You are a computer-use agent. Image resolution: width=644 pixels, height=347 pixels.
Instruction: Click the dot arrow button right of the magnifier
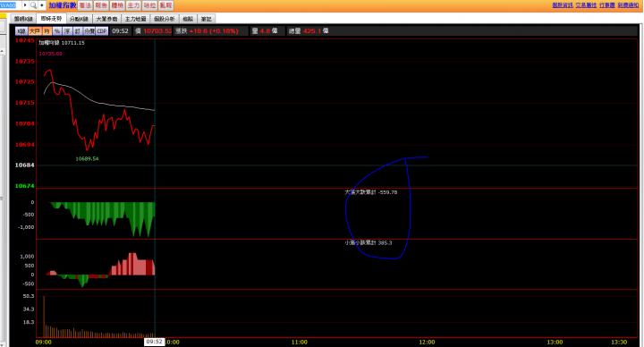tap(42, 5)
